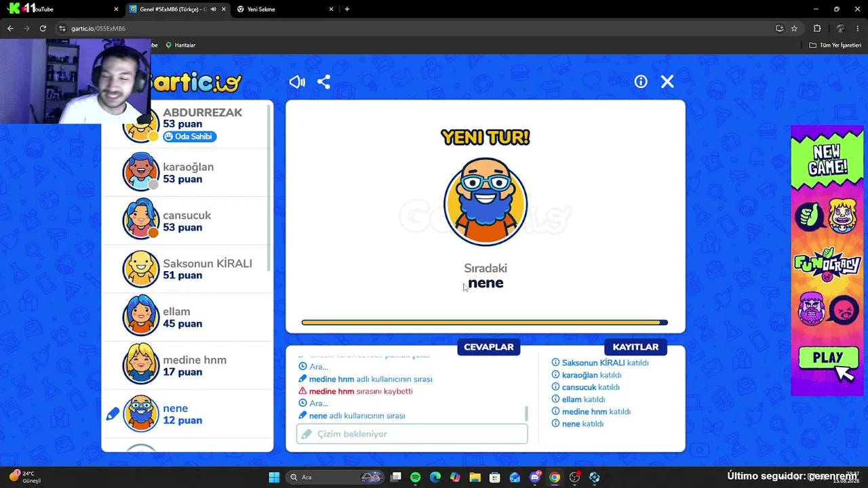This screenshot has height=488, width=868.
Task: Reload the page
Action: (x=43, y=28)
